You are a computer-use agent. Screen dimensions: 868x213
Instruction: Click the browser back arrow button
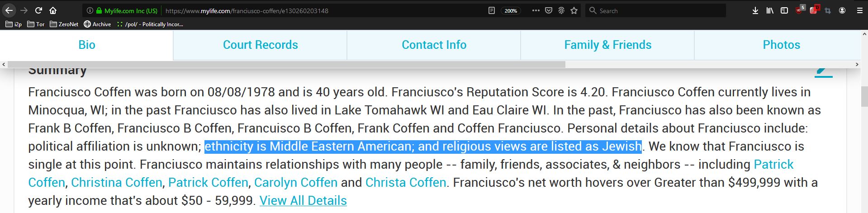pos(9,10)
